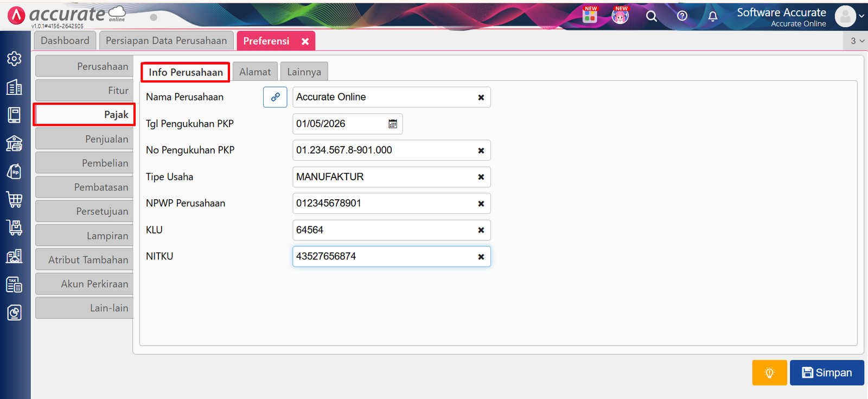
Task: Open the Atribut Tambahan preference section
Action: tap(84, 259)
